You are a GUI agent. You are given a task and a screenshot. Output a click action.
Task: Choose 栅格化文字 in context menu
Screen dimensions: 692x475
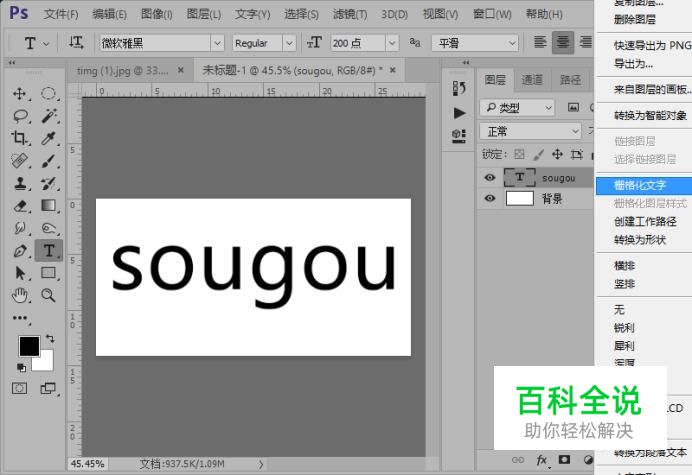[x=644, y=185]
